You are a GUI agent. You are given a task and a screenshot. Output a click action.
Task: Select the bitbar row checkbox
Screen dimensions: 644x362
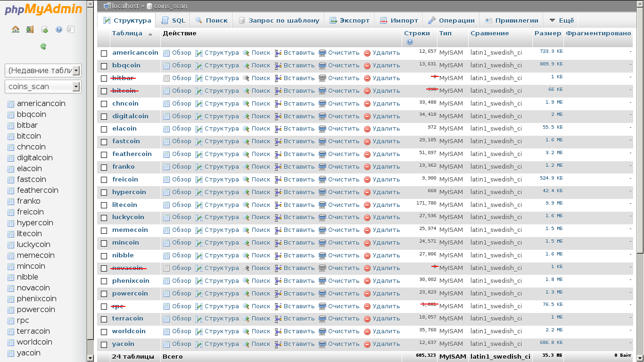[x=104, y=79]
